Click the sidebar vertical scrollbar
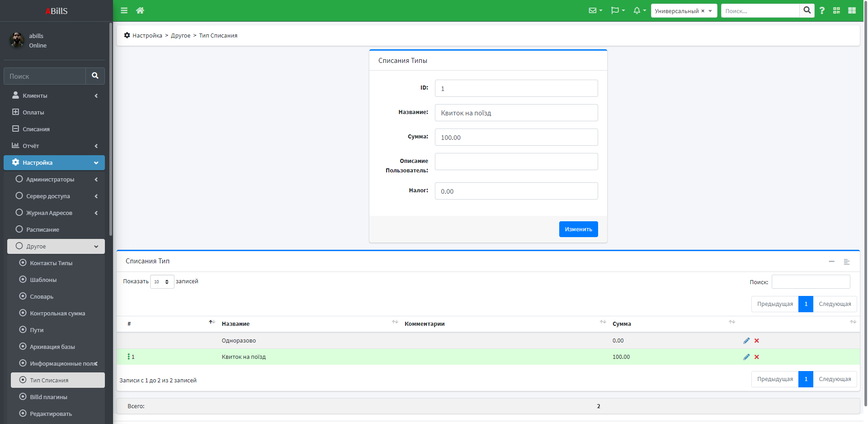Image resolution: width=868 pixels, height=424 pixels. point(111,136)
